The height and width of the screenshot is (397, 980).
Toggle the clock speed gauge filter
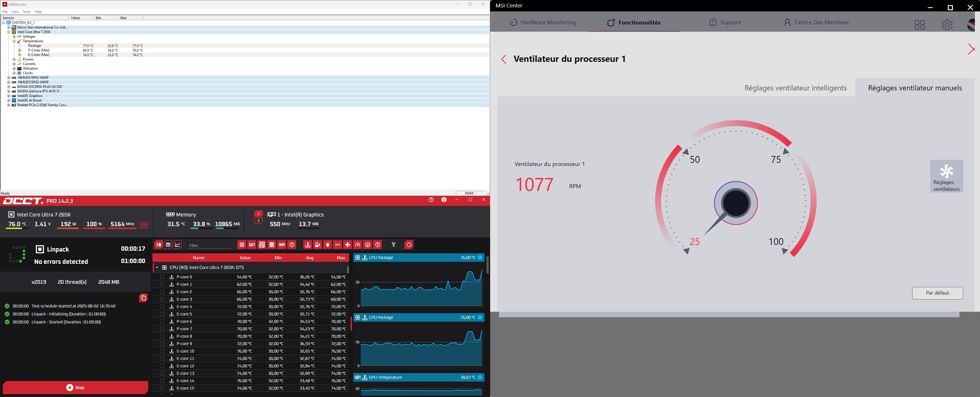[358, 245]
